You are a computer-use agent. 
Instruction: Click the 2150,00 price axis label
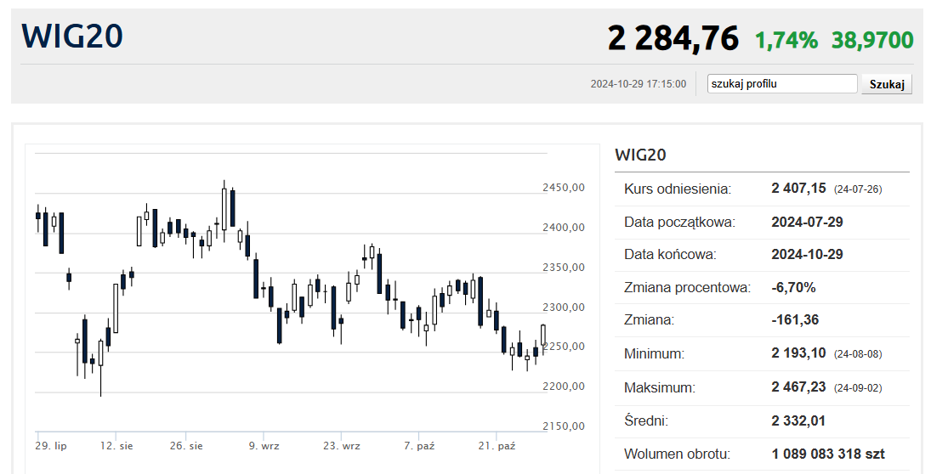click(x=563, y=426)
